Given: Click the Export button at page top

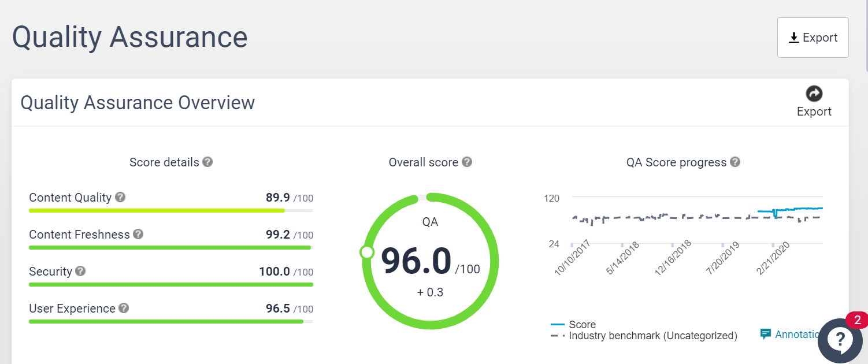Looking at the screenshot, I should (813, 38).
